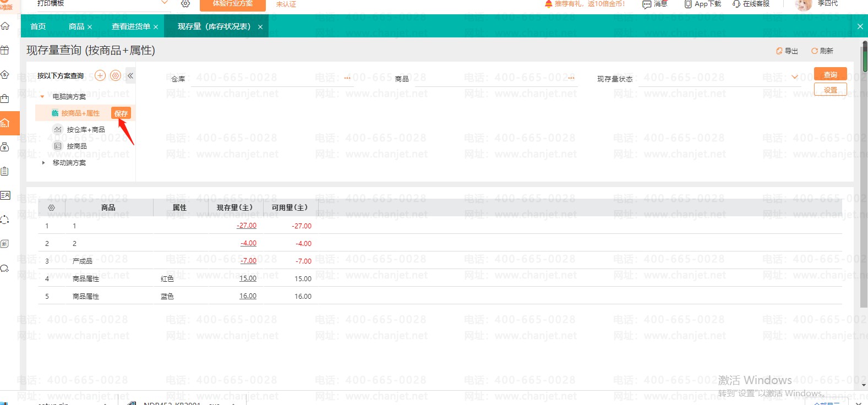Click the 商品 column header
Screen dimensions: 868x405
pyautogui.click(x=108, y=207)
